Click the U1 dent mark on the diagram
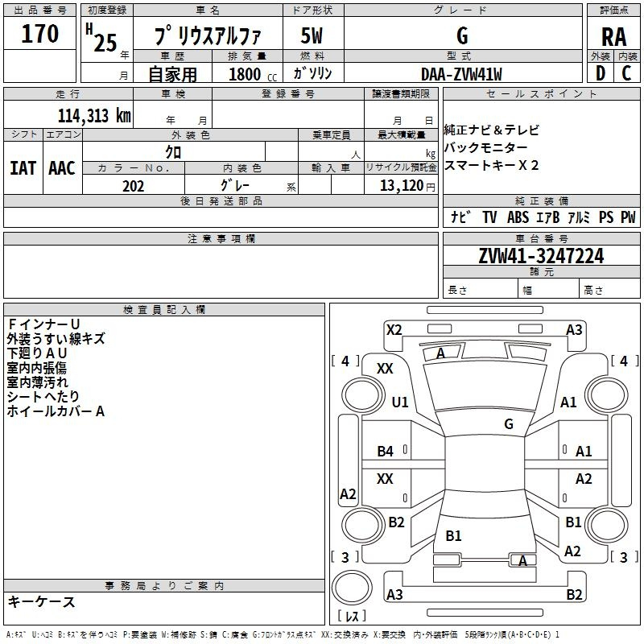 pyautogui.click(x=399, y=402)
